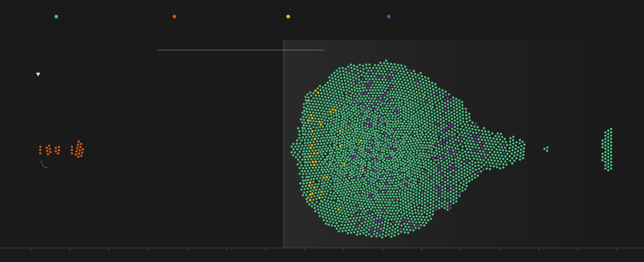Select leftmost dot of isolated green trio
644x262 pixels.
(544, 149)
